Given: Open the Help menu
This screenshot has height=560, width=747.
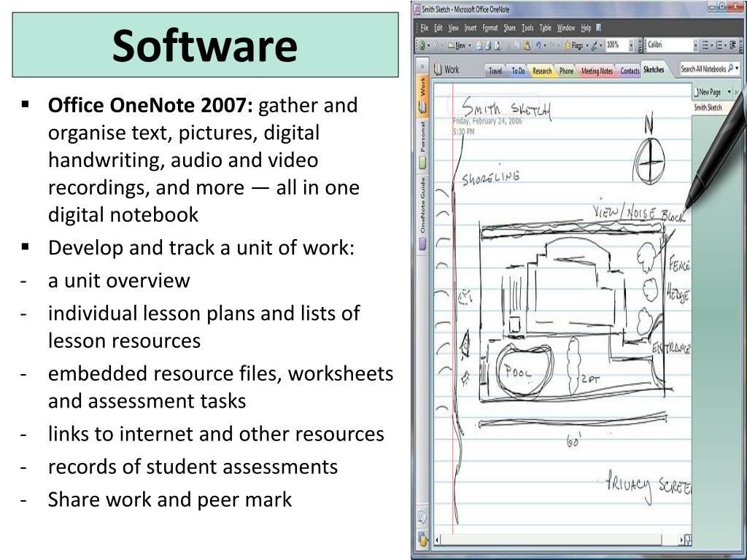Looking at the screenshot, I should [x=586, y=28].
